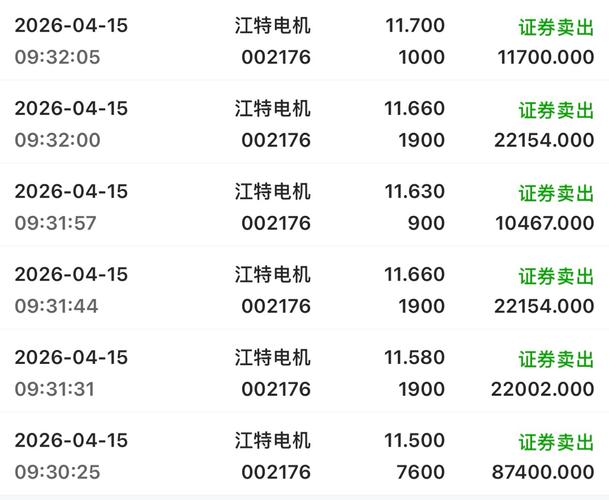Select the price 11.630
Viewport: 609px width, 500px height.
tap(414, 192)
